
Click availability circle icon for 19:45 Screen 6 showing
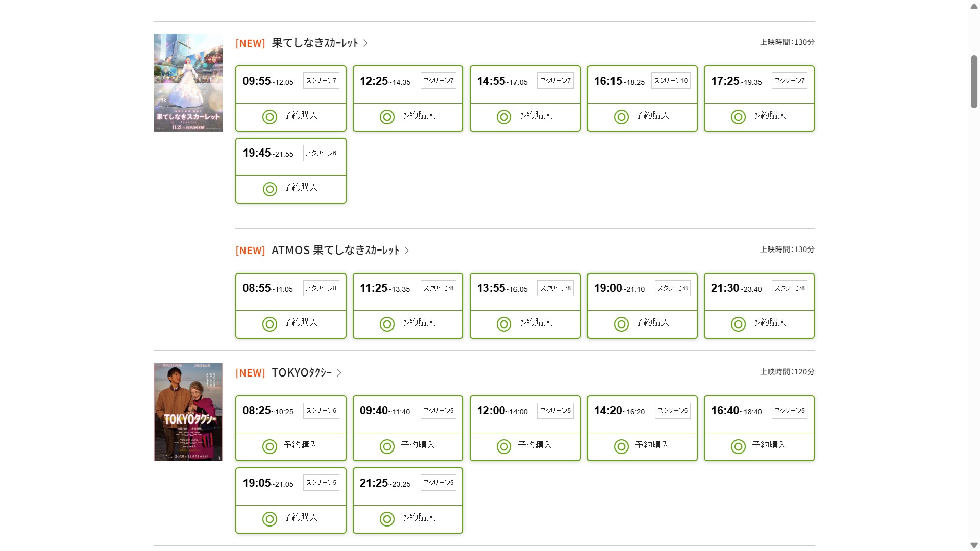(x=269, y=189)
